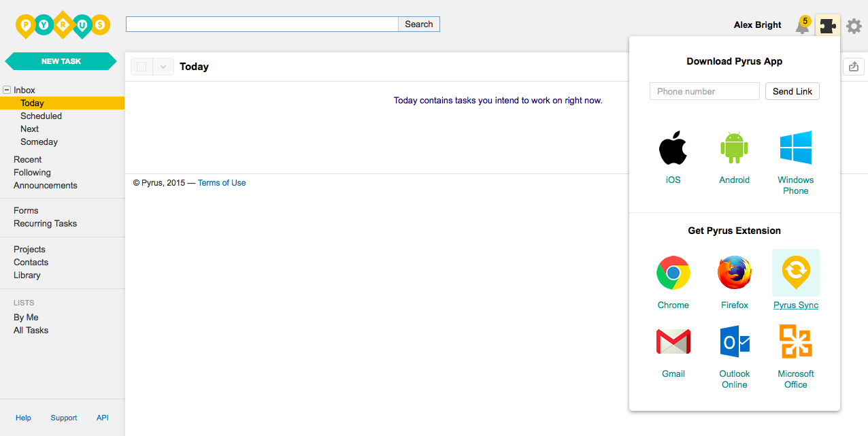Viewport: 868px width, 436px height.
Task: Collapse the Inbox tree
Action: (x=7, y=90)
